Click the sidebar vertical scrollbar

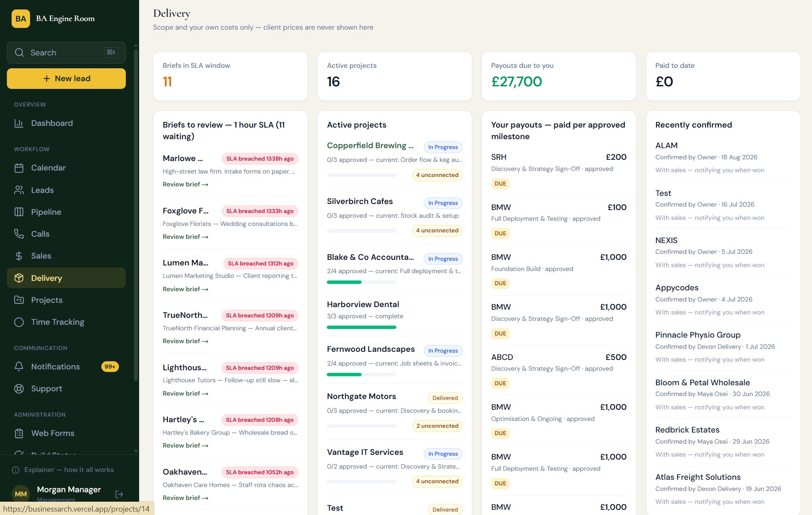tap(136, 215)
